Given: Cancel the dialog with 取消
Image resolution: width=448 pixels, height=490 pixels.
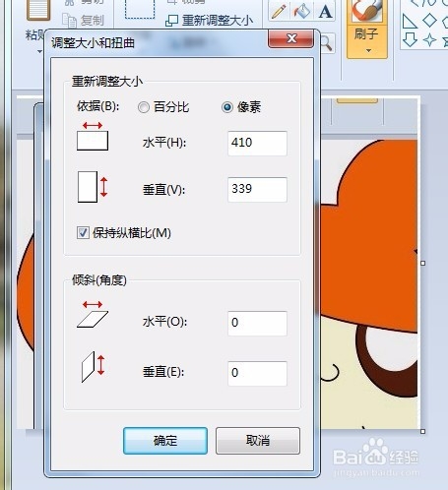Looking at the screenshot, I should [258, 441].
